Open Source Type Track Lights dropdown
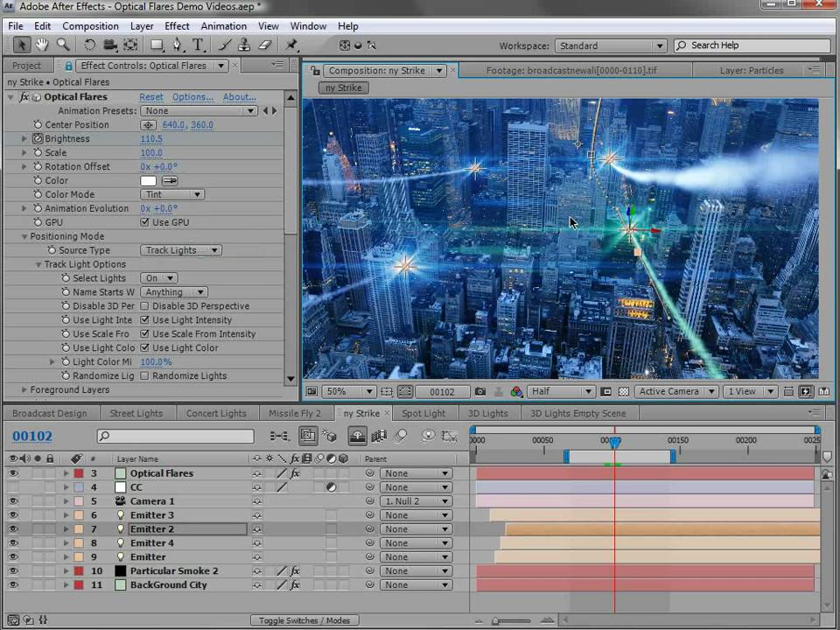 [181, 250]
